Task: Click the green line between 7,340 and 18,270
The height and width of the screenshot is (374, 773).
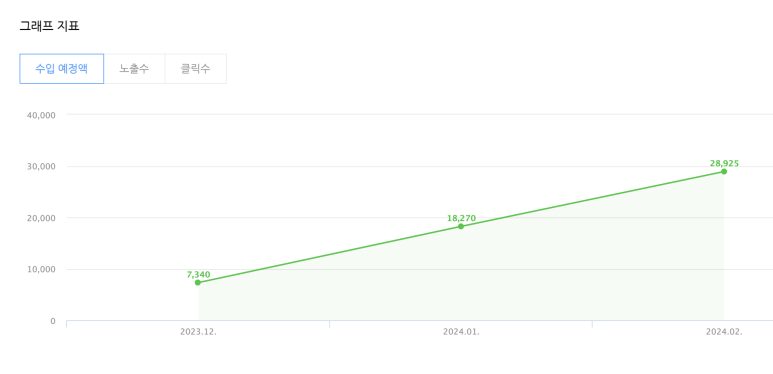Action: tap(329, 254)
